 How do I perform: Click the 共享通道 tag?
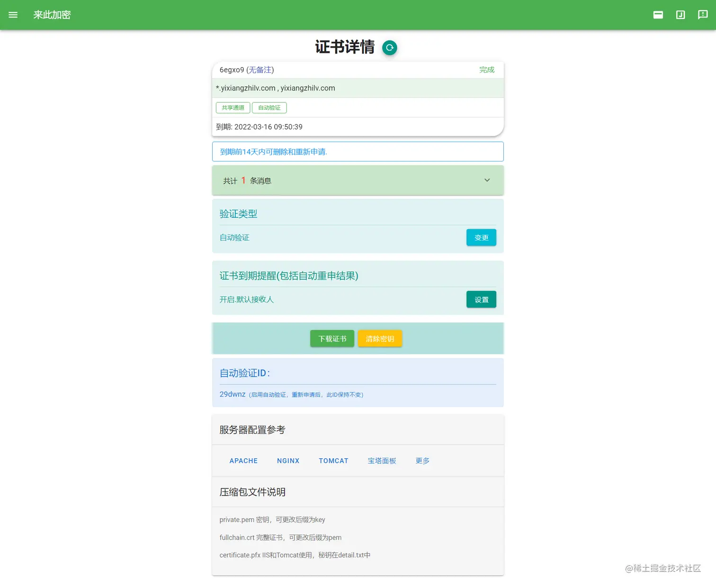click(x=233, y=107)
